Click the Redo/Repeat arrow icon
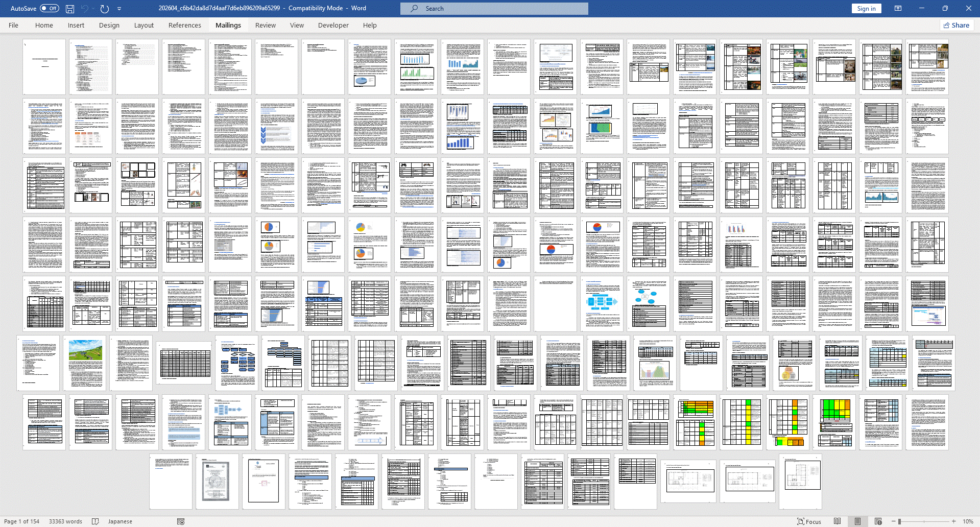This screenshot has width=980, height=527. (105, 9)
